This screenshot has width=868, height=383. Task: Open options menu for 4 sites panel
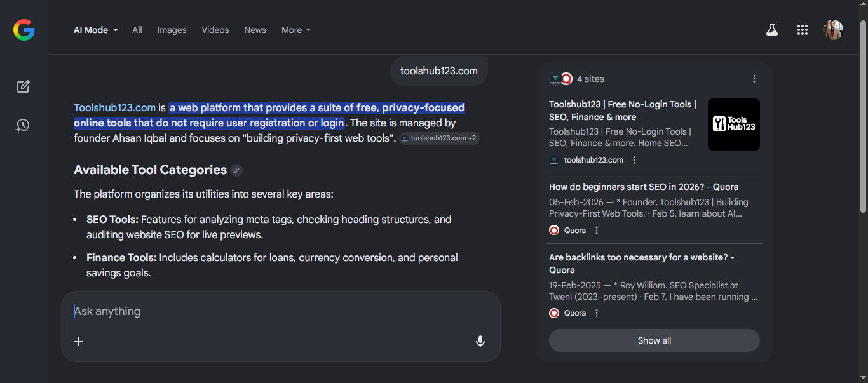[x=754, y=79]
